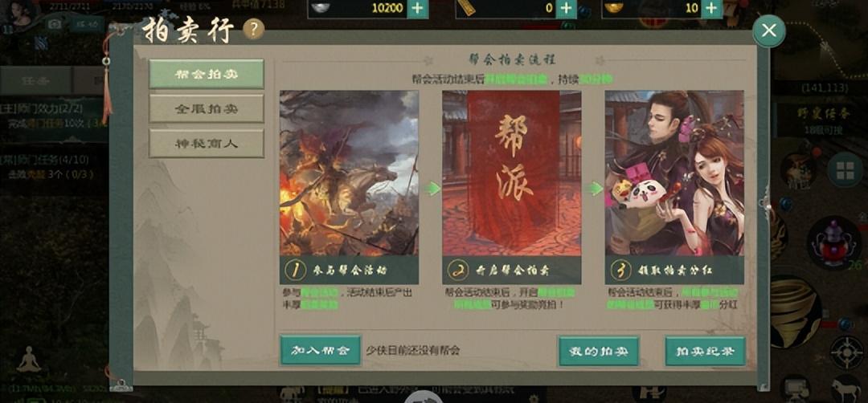Screen dimensions: 868x403
Task: Add gold ingots with the plus beside 0
Action: click(x=565, y=8)
